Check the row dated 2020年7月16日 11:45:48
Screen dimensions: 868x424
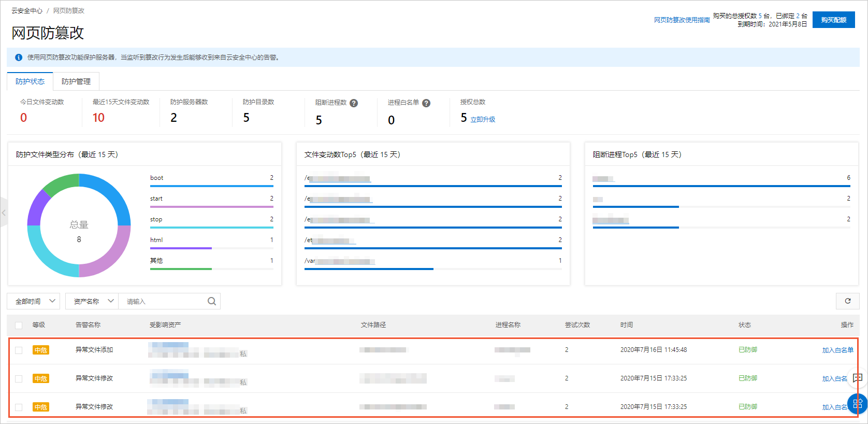pos(19,350)
